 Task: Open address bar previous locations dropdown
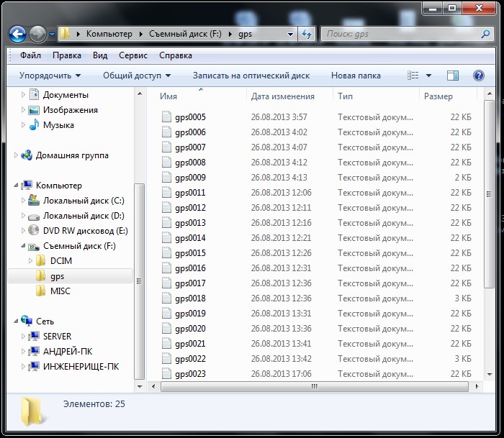tap(290, 34)
